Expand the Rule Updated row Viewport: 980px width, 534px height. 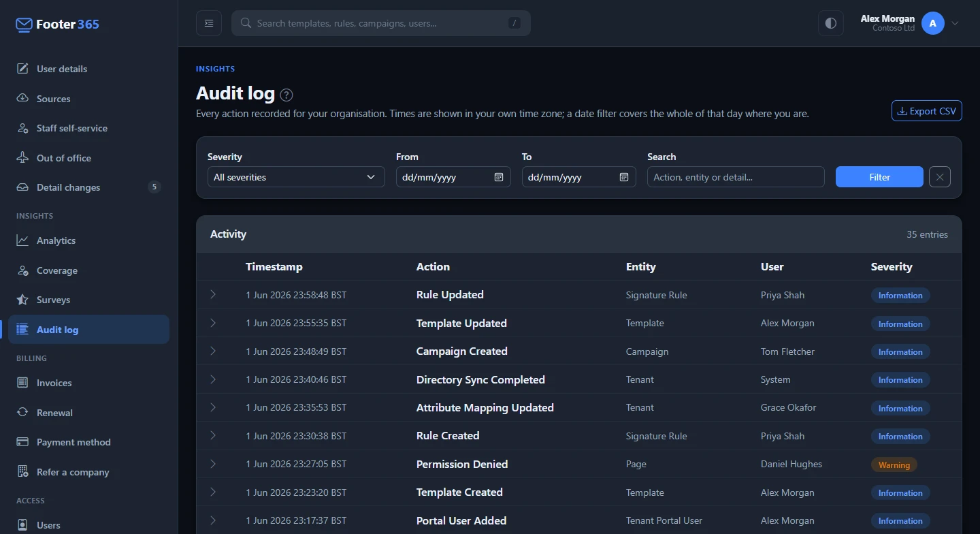click(213, 295)
